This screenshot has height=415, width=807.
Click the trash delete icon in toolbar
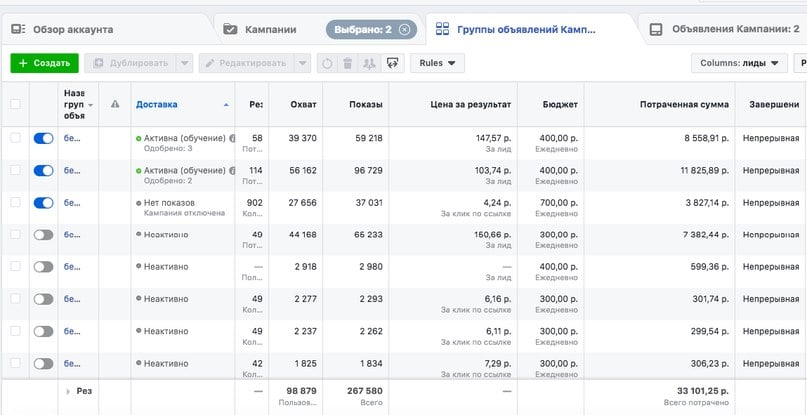click(347, 63)
